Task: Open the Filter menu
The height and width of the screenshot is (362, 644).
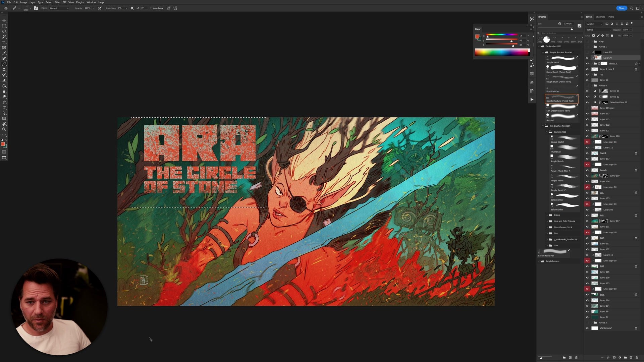Action: pos(57,2)
